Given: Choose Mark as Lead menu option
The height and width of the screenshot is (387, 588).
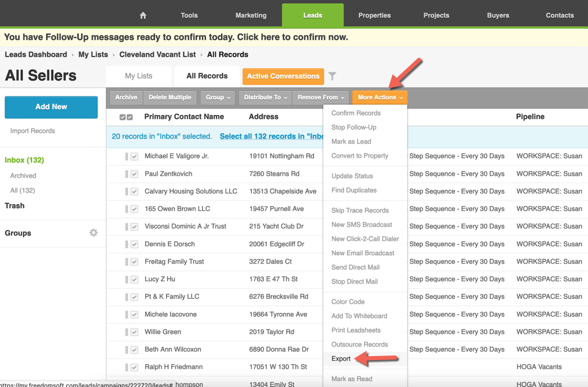Looking at the screenshot, I should tap(351, 142).
